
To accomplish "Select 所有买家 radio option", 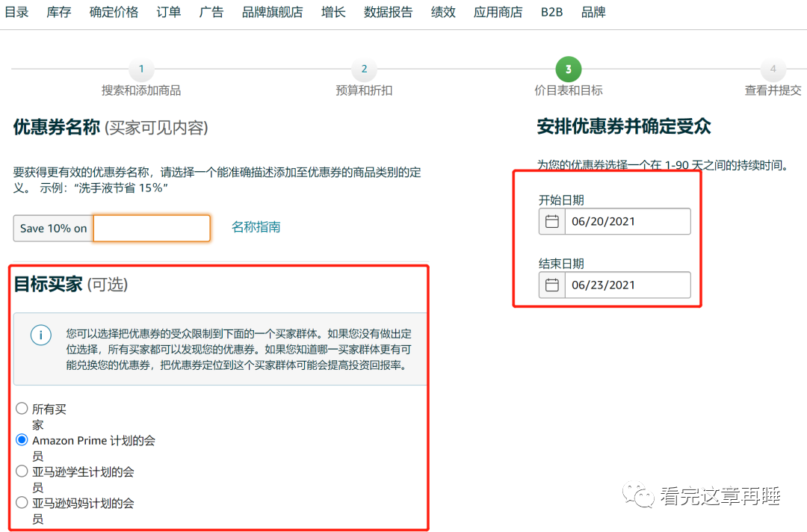I will (22, 409).
